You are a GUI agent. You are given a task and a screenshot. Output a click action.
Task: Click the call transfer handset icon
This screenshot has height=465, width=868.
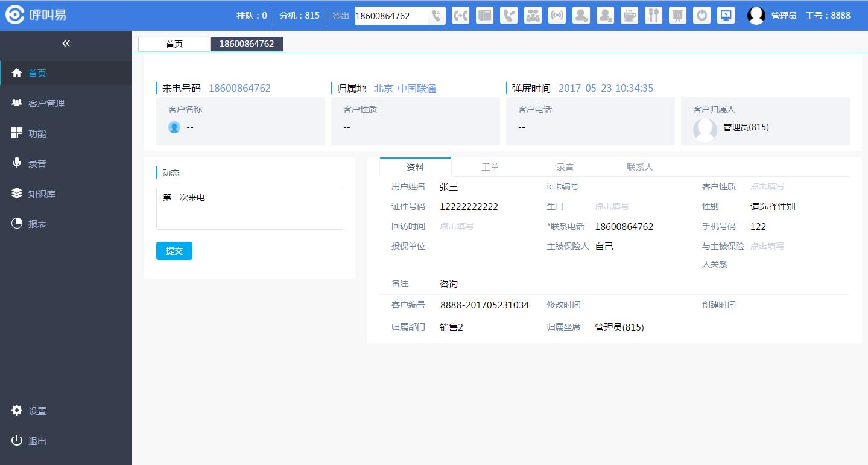click(461, 16)
